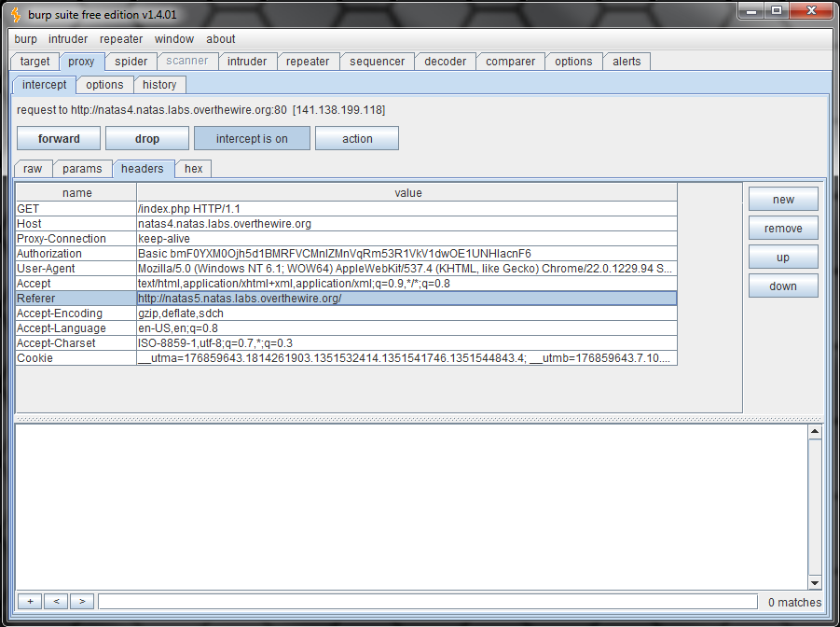Click the __utma cookie value cell

click(x=407, y=358)
